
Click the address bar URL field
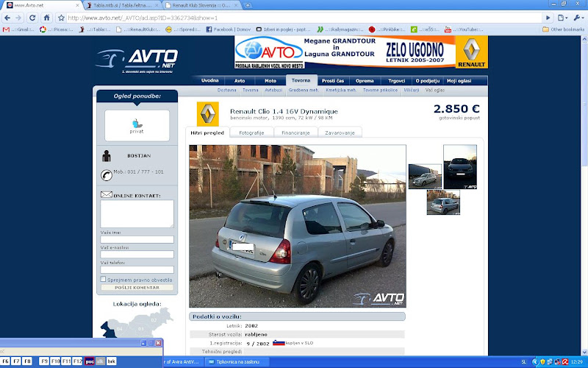304,18
